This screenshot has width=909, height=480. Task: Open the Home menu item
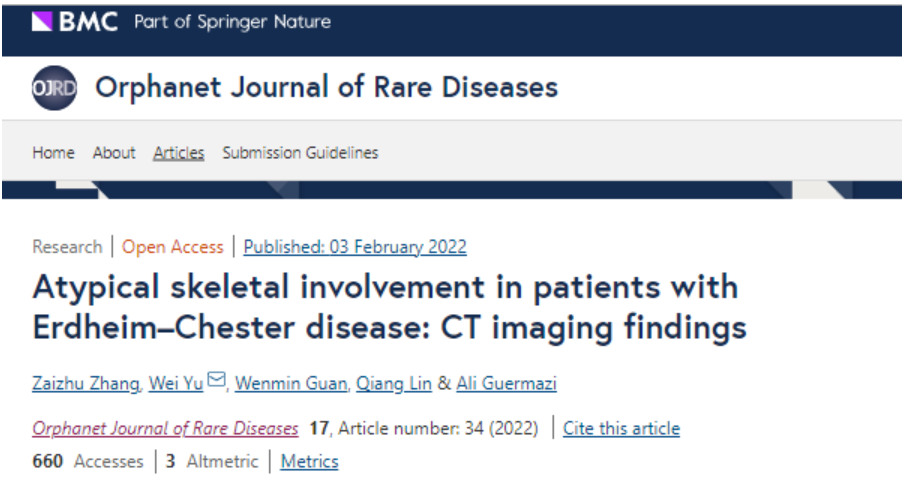(x=53, y=153)
